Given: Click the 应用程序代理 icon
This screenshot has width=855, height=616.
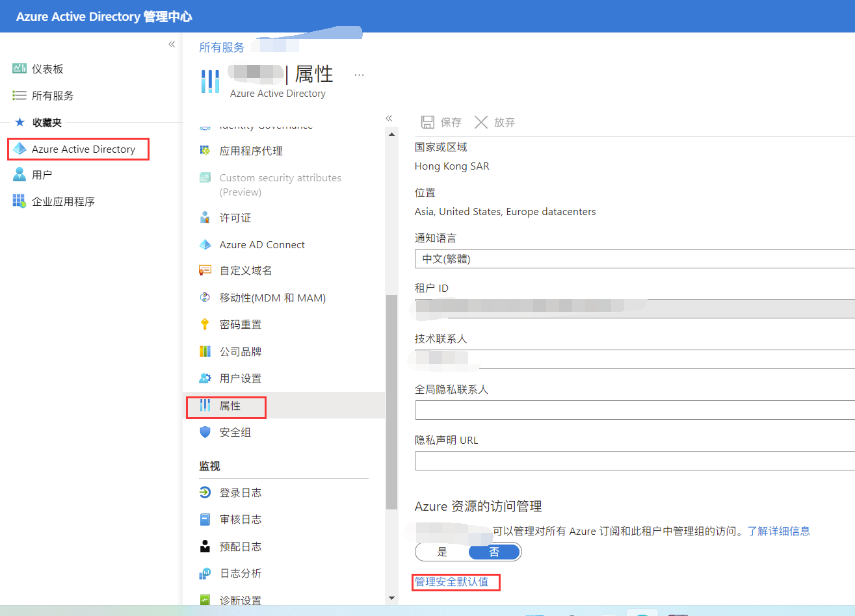Looking at the screenshot, I should [205, 150].
